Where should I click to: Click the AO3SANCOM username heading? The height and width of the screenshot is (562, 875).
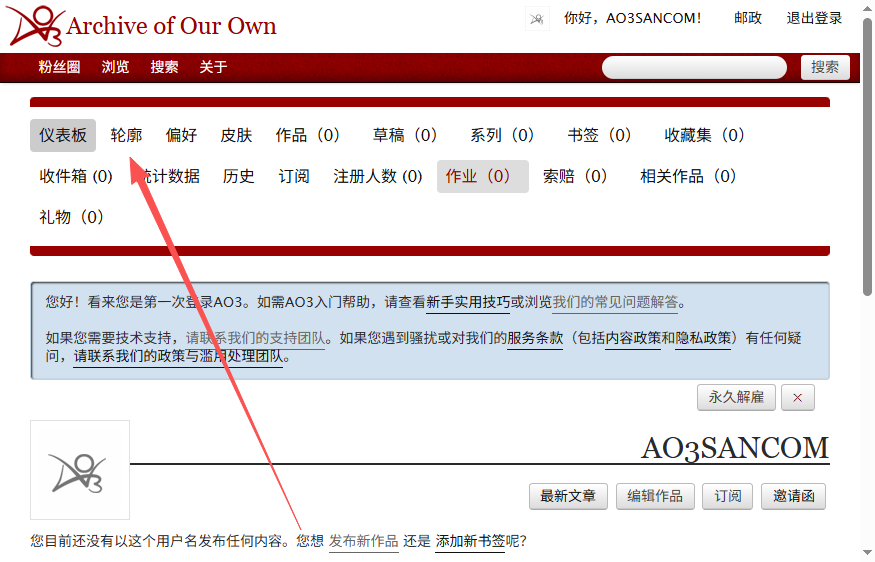pyautogui.click(x=735, y=449)
